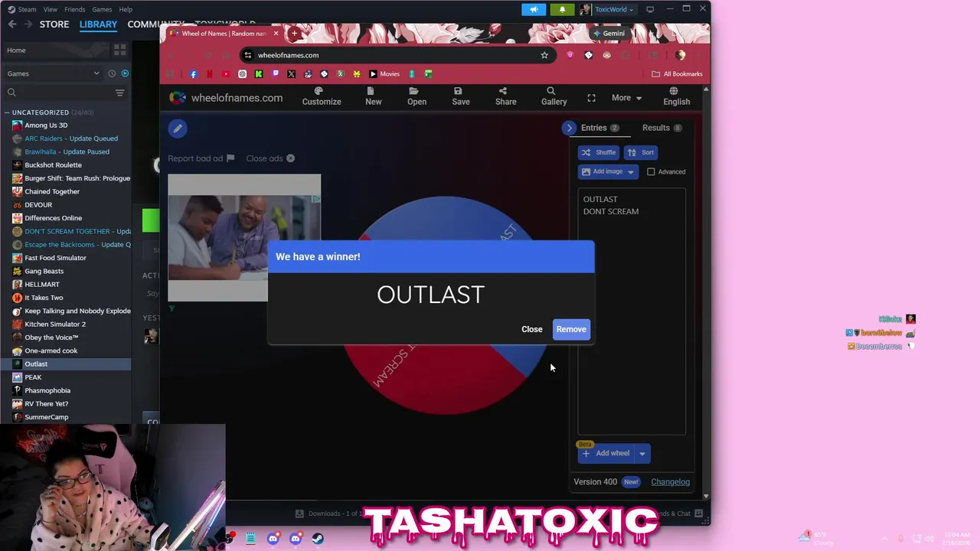Select PEAK in the Steam library
980x551 pixels.
click(x=66, y=377)
